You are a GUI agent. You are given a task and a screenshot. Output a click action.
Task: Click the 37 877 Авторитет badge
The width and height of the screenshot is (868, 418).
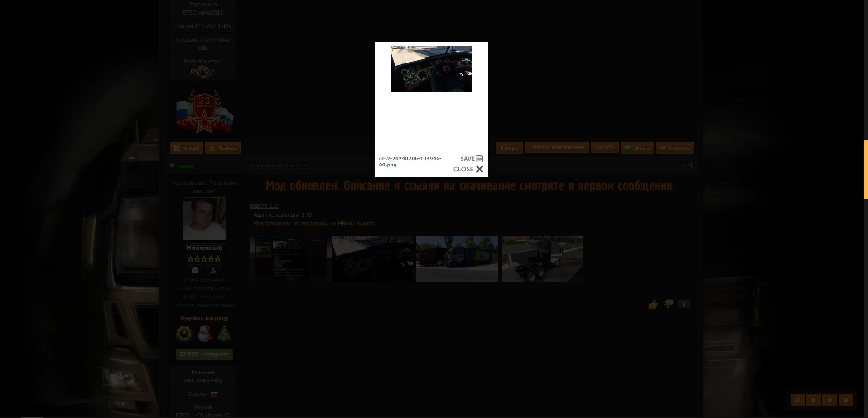204,354
